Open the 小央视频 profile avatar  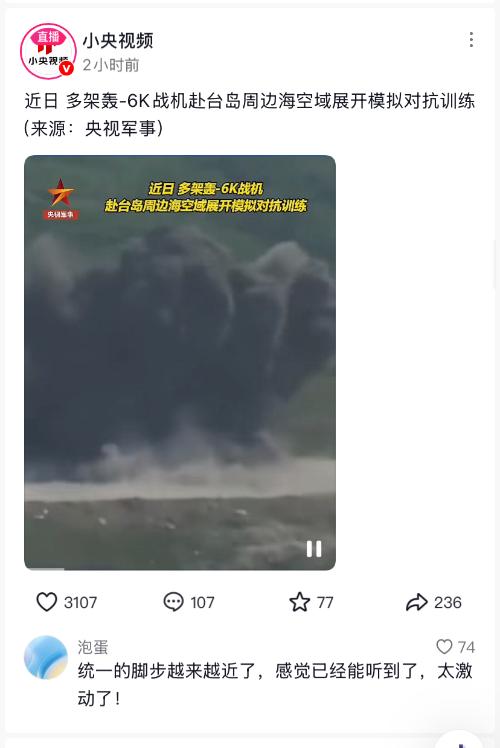48,51
